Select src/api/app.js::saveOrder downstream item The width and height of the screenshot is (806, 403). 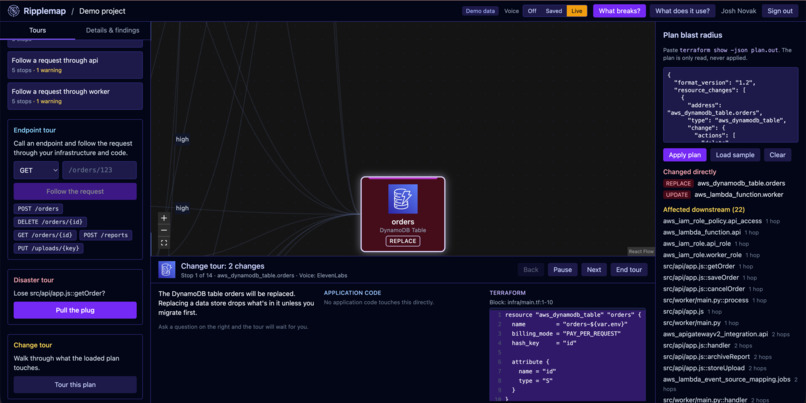700,278
